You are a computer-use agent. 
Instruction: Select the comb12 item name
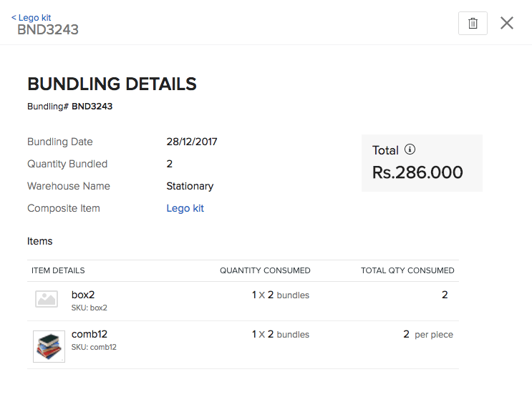click(90, 334)
